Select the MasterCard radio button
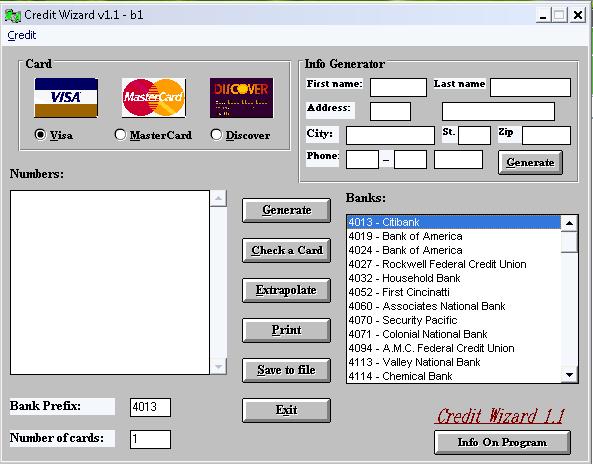 120,134
